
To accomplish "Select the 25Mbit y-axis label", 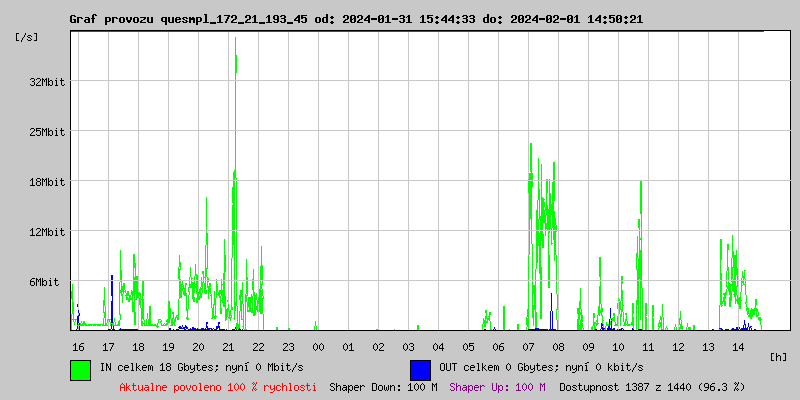I will pos(47,132).
